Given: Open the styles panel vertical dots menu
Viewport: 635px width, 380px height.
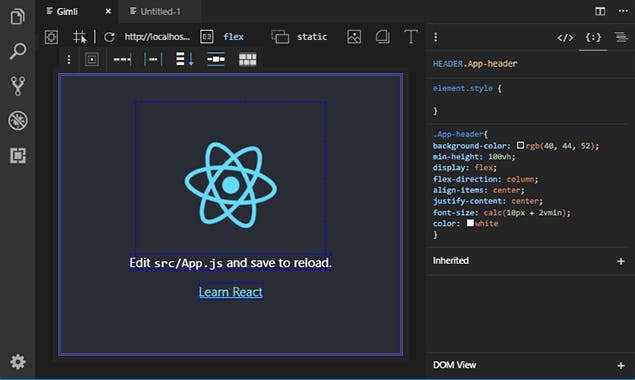Looking at the screenshot, I should [x=436, y=37].
